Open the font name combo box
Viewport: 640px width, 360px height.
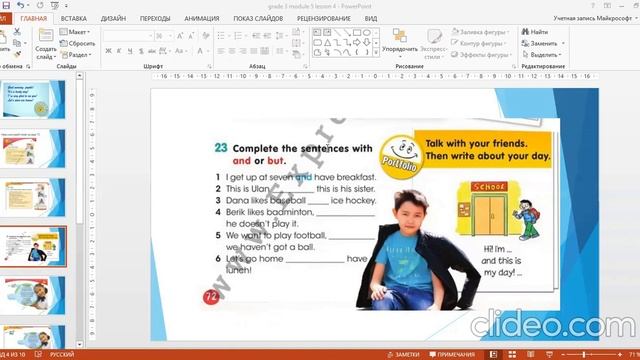click(x=128, y=36)
